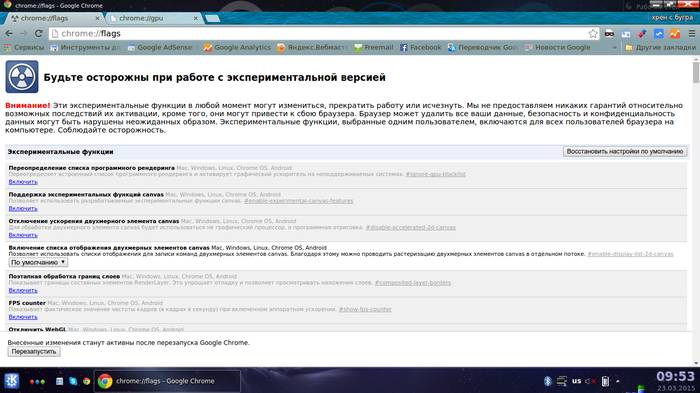Enable the FPS counter flag
700x393 pixels.
pyautogui.click(x=23, y=317)
